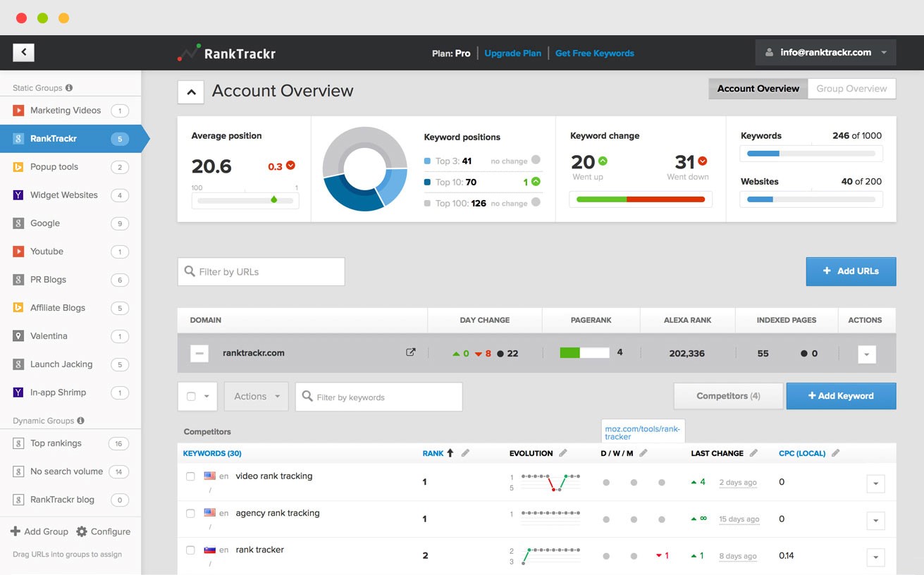
Task: Check the rank tracker keyword checkbox
Action: coord(190,550)
